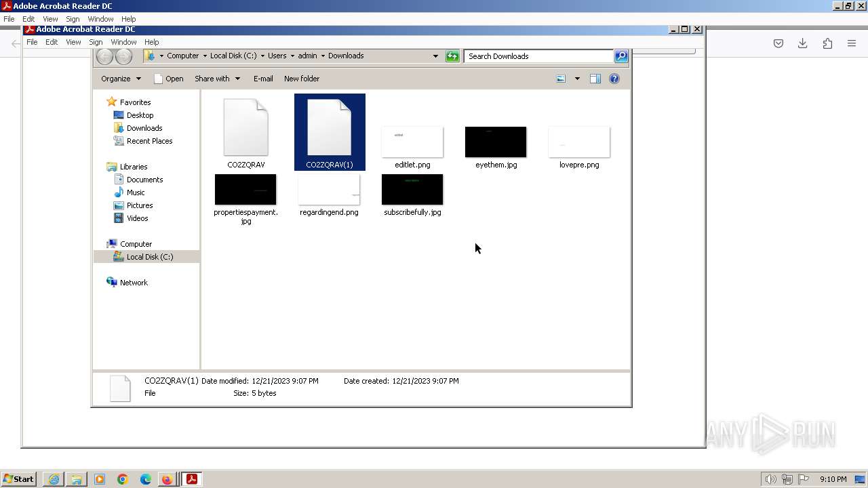Click the E-mail toolbar button
Viewport: 868px width, 488px height.
[x=263, y=79]
